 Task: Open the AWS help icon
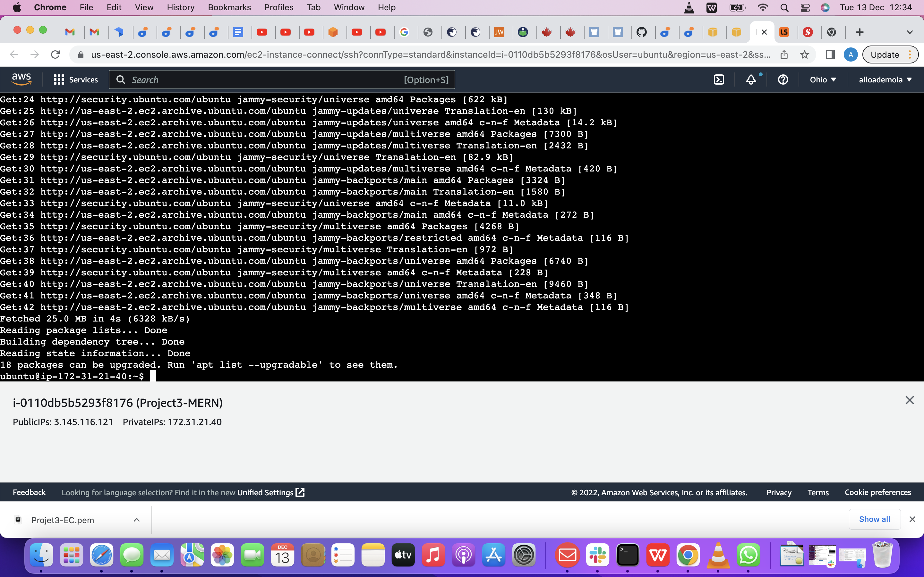783,79
